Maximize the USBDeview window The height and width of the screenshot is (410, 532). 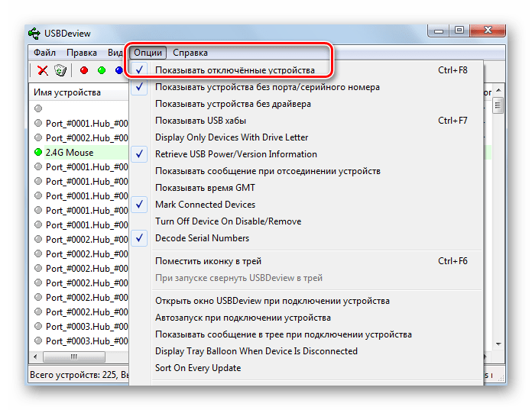[459, 31]
